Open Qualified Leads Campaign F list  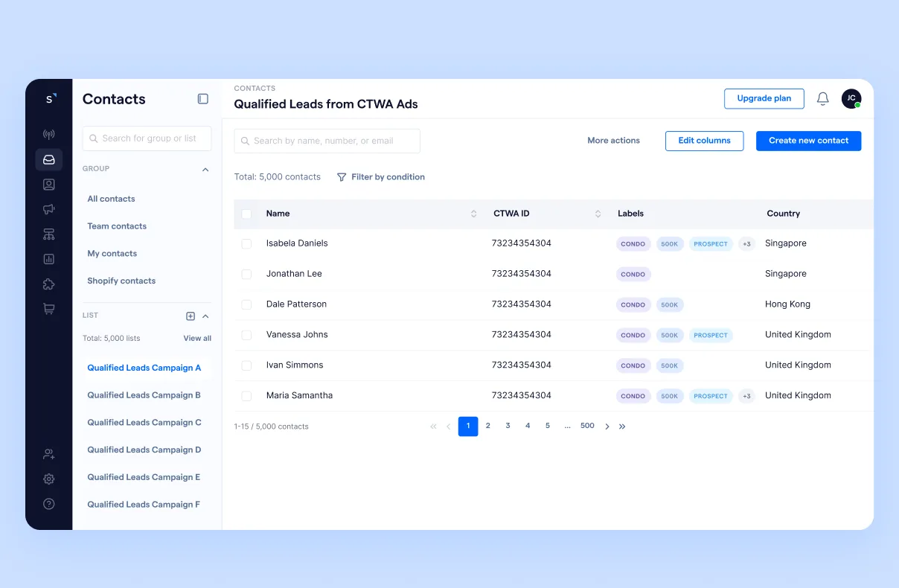pyautogui.click(x=144, y=505)
